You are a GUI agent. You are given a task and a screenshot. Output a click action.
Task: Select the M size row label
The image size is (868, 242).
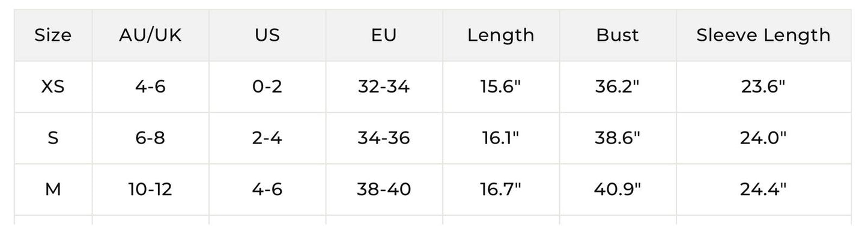pos(53,190)
